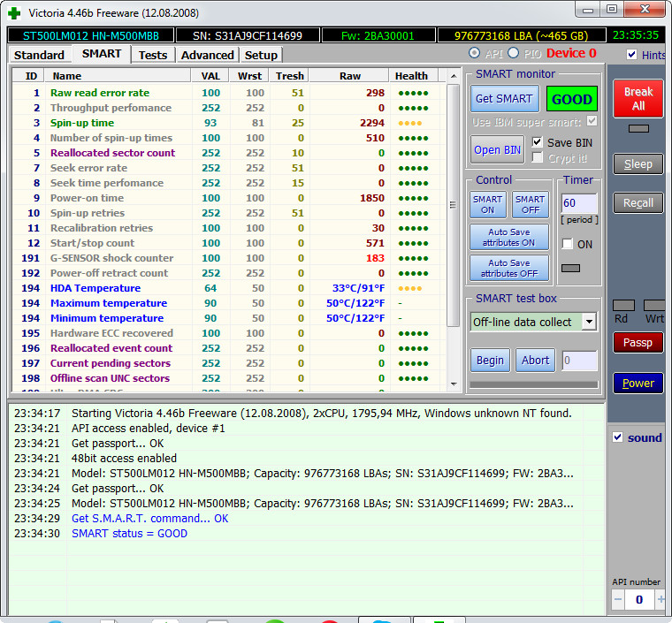Click the Passp passport button
The height and width of the screenshot is (623, 672).
(638, 343)
